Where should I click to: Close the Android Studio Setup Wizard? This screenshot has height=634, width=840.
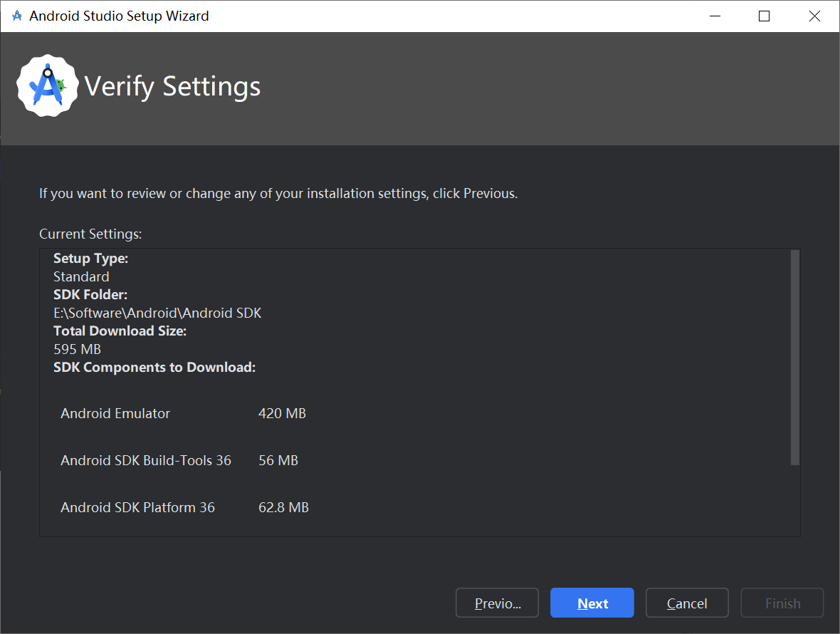814,16
